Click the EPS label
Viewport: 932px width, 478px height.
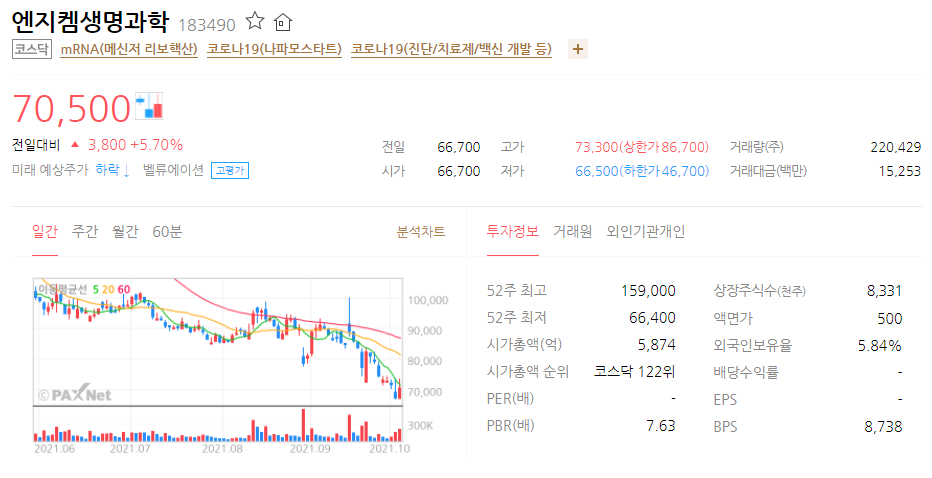coord(725,400)
